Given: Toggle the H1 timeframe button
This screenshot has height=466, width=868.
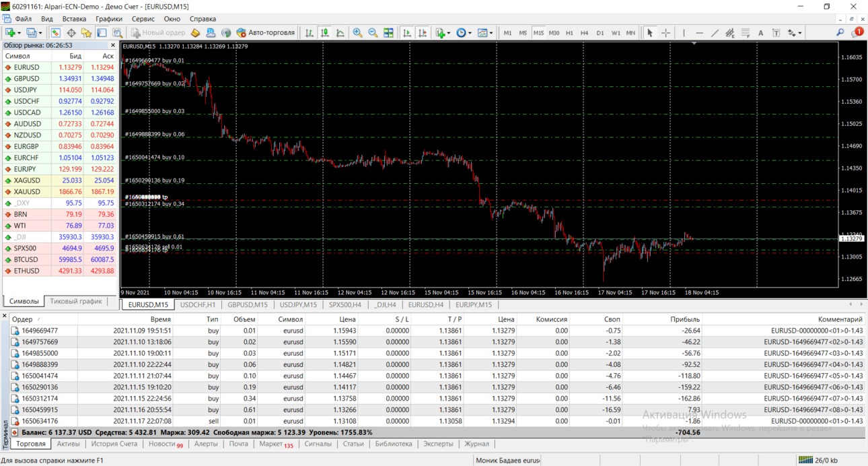Looking at the screenshot, I should 569,32.
